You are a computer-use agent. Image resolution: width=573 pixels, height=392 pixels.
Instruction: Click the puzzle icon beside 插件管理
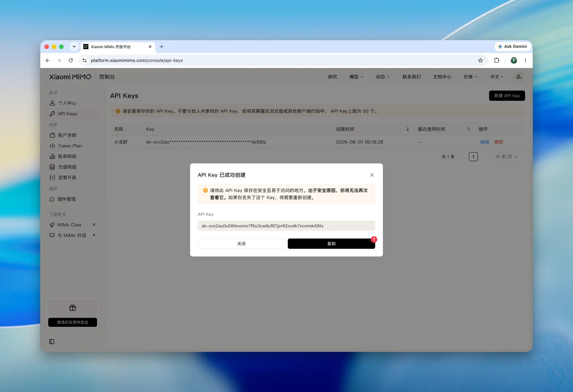(x=52, y=199)
